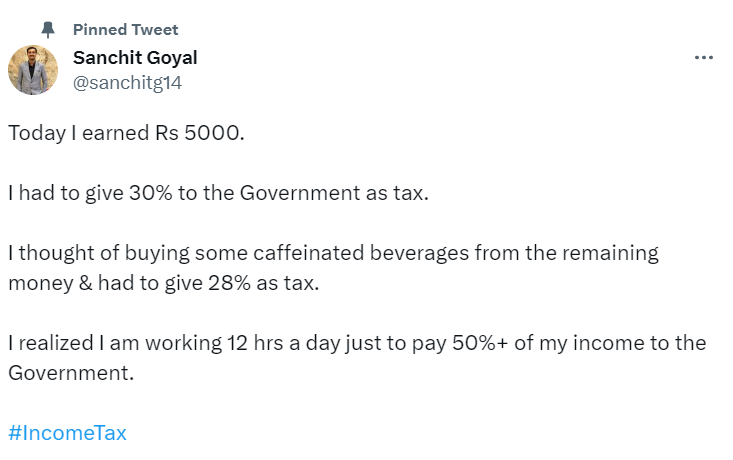Image resolution: width=733 pixels, height=460 pixels.
Task: Click the sentence about giving 30% as tax
Action: pos(218,193)
